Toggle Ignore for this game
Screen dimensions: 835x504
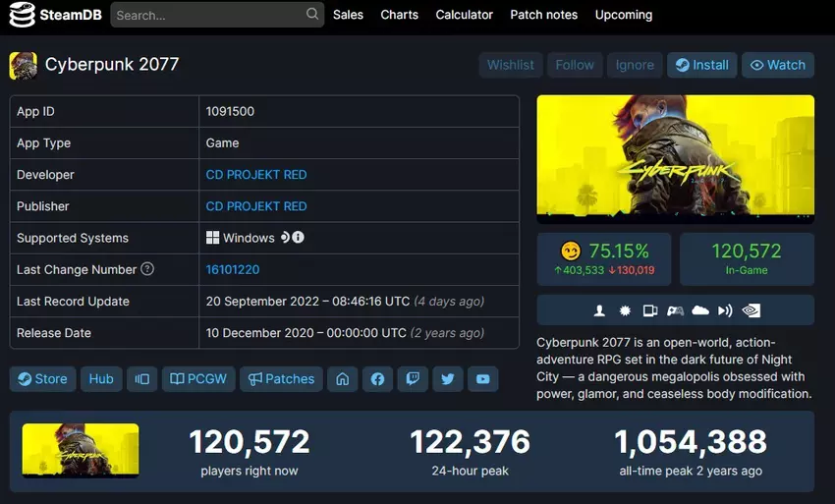point(635,65)
